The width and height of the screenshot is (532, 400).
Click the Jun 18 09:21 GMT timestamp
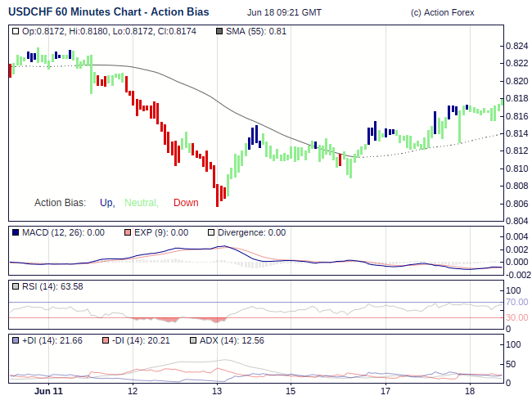tap(284, 13)
